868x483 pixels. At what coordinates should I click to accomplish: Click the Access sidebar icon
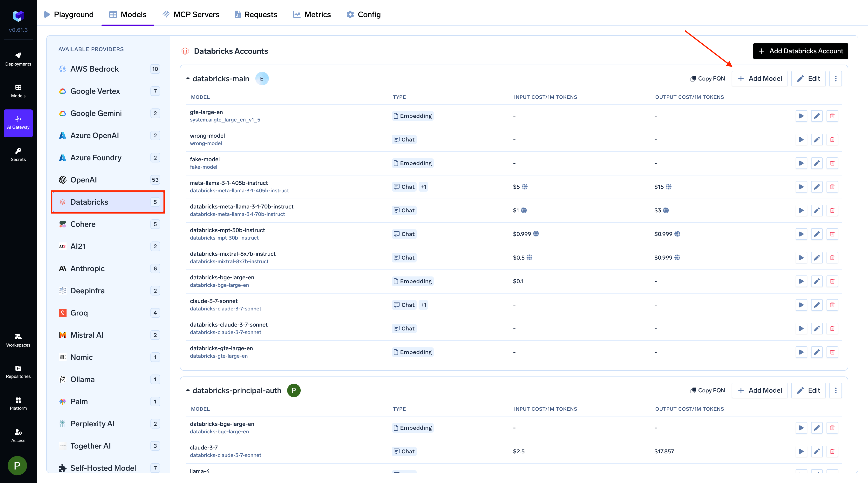(18, 435)
